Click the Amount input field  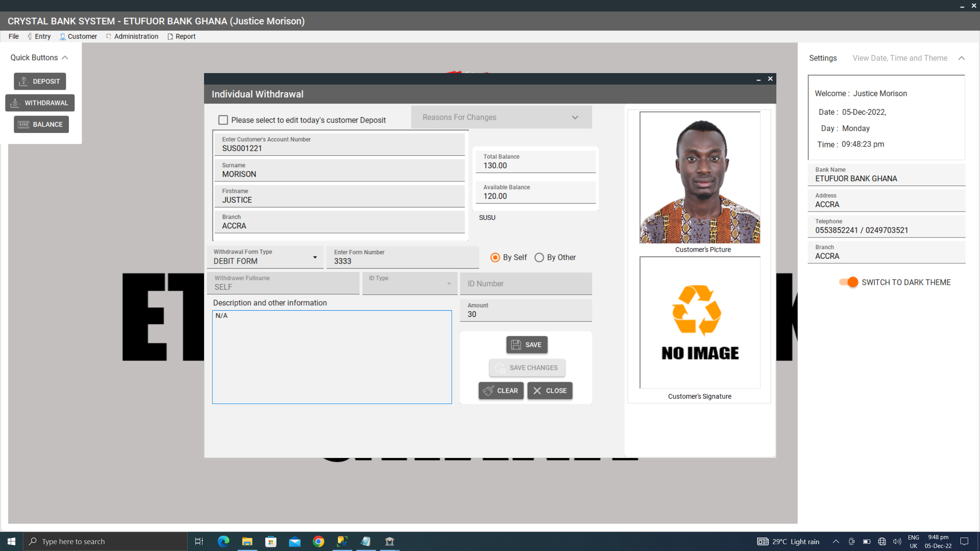pos(526,314)
